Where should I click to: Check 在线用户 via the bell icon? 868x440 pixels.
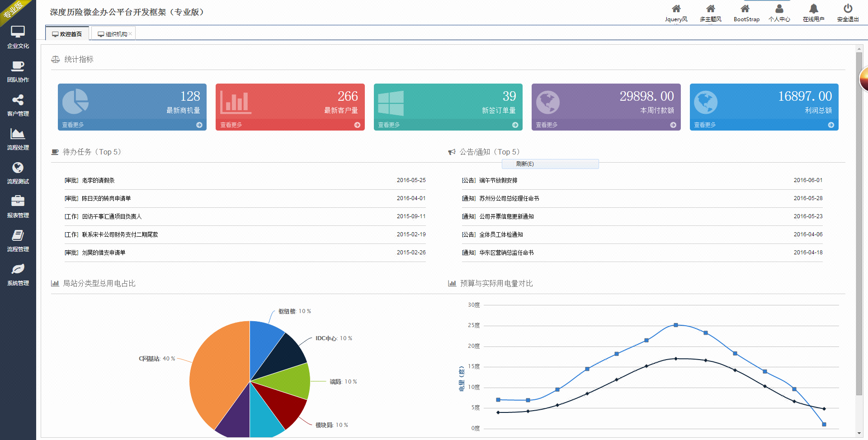(x=813, y=12)
